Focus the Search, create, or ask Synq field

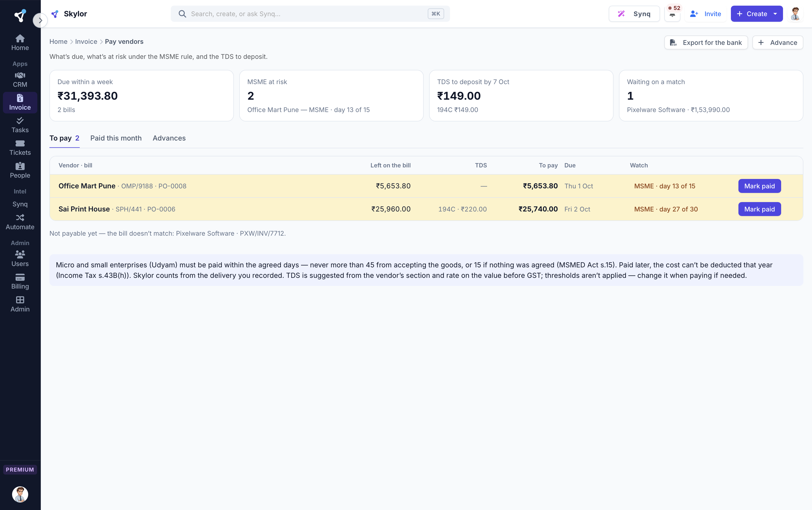[x=310, y=14]
